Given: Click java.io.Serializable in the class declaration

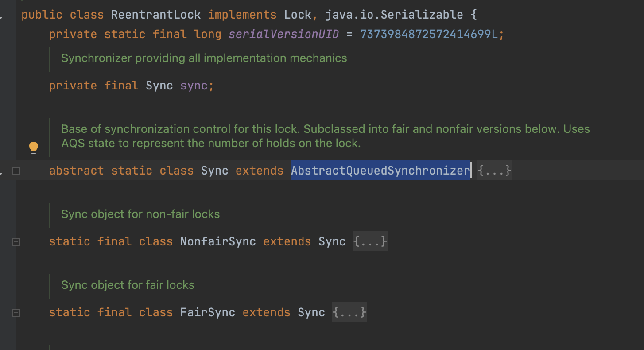Looking at the screenshot, I should (394, 15).
